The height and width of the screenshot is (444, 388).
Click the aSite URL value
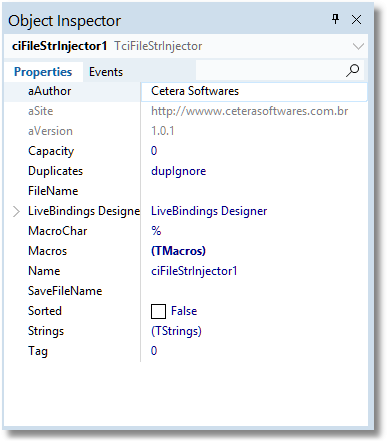(x=249, y=111)
